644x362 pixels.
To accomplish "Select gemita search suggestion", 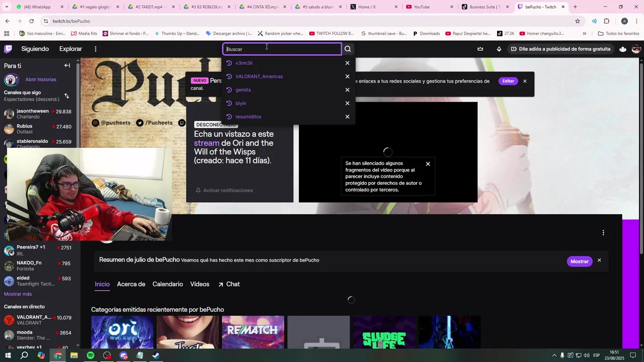I will tap(243, 89).
